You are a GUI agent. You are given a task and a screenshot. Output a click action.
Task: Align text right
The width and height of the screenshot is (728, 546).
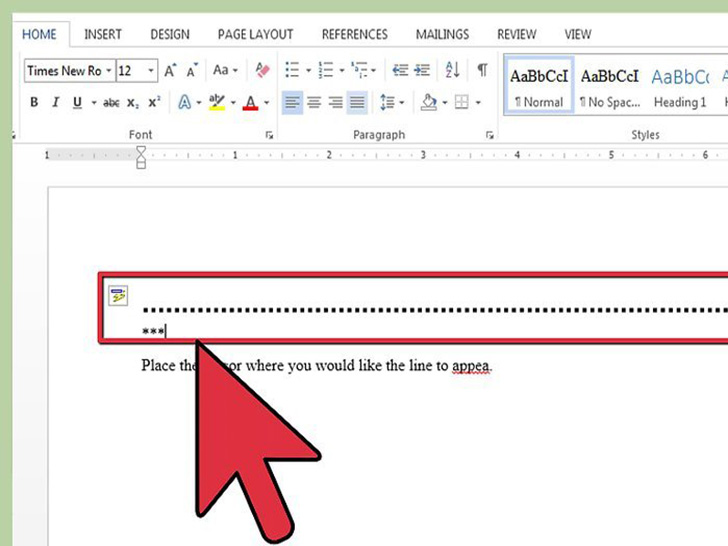(x=336, y=102)
